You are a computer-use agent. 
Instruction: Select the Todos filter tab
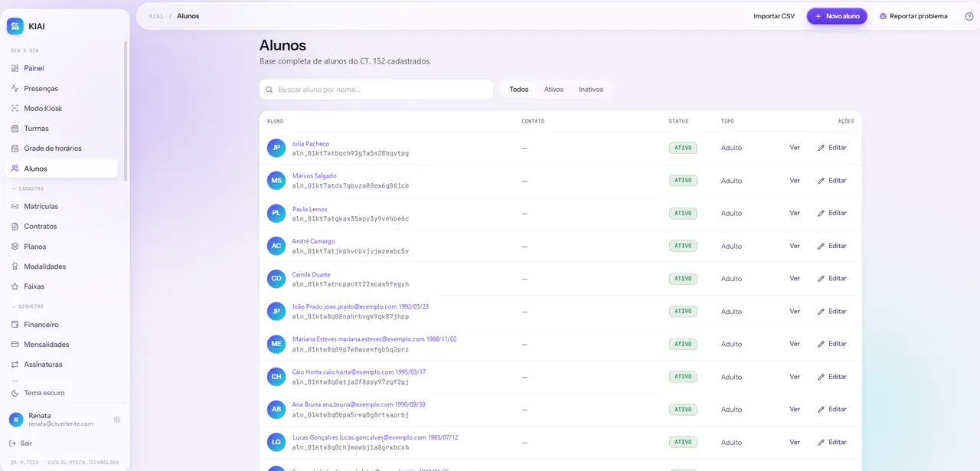pyautogui.click(x=519, y=90)
